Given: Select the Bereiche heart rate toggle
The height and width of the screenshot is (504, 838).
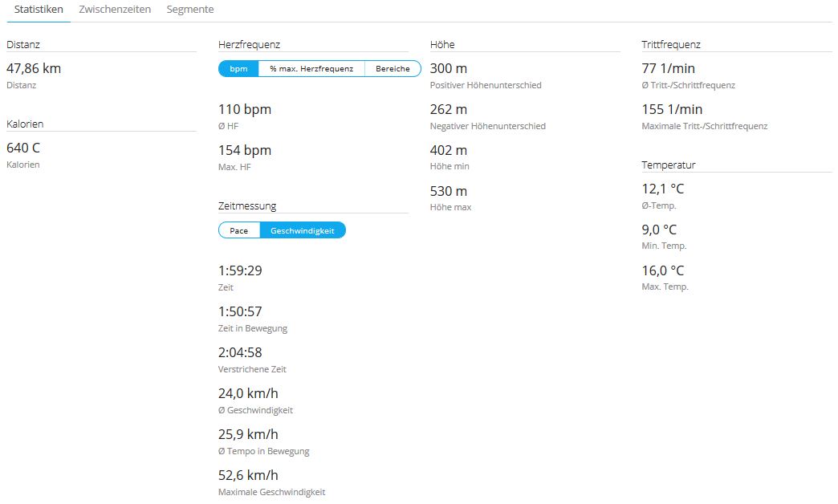Looking at the screenshot, I should pyautogui.click(x=393, y=69).
